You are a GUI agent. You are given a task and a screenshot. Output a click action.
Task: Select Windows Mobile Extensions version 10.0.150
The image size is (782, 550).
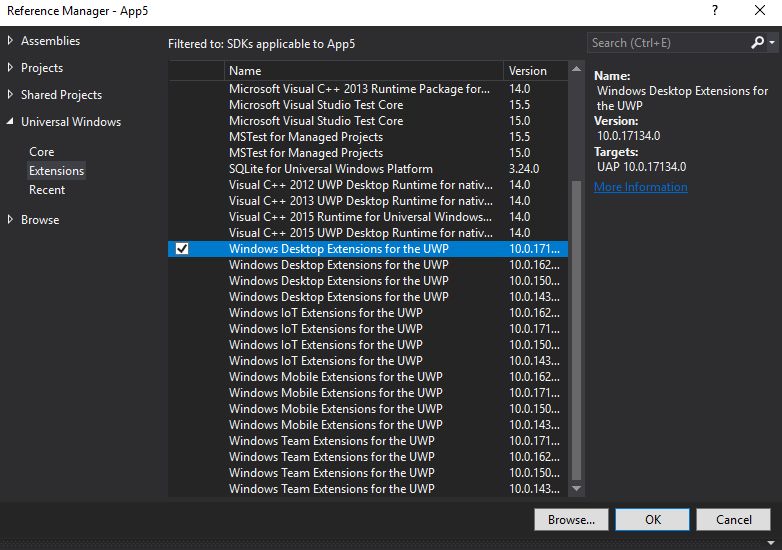[x=368, y=408]
